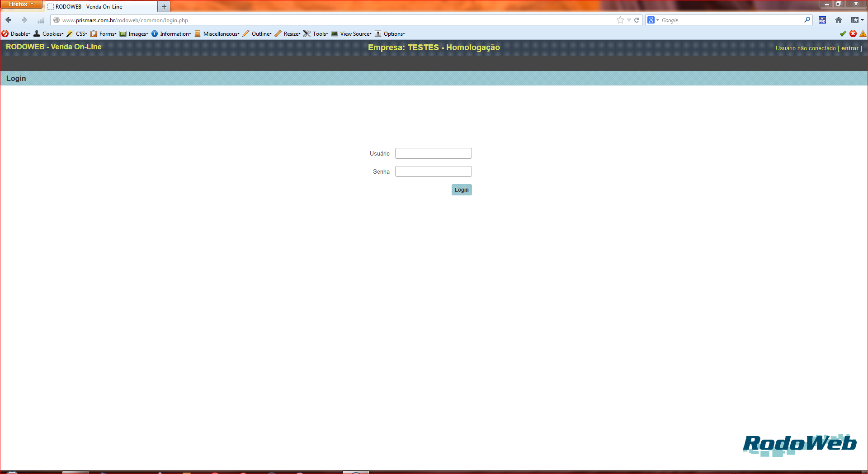Expand the Cookies toolbar menu
Viewport: 868px width, 474px height.
[48, 33]
